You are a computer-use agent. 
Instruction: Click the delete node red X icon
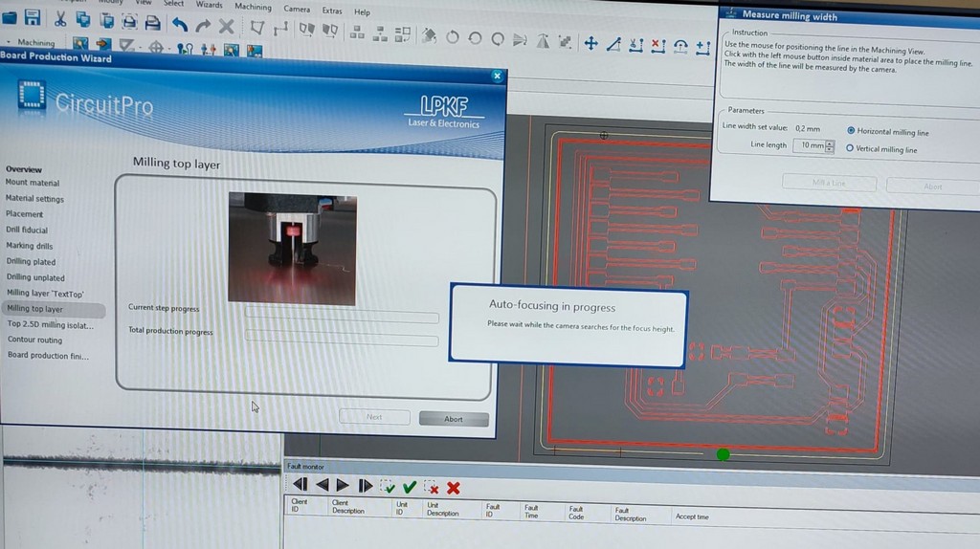tap(658, 46)
